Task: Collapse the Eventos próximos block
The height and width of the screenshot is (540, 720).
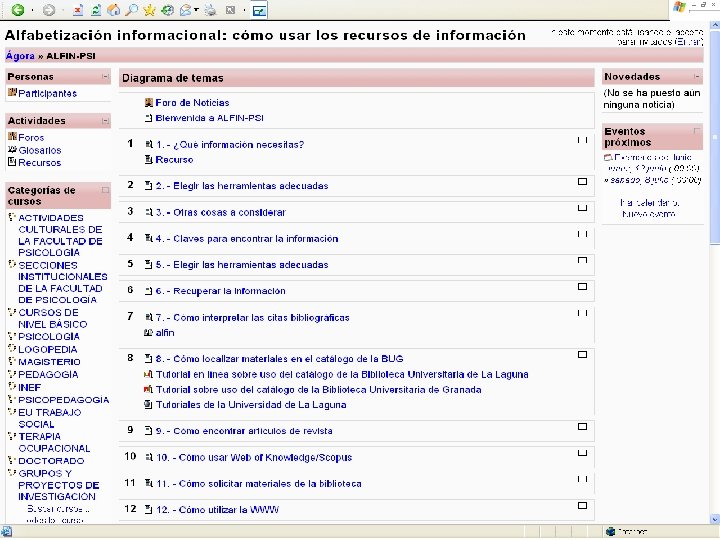Action: [x=697, y=131]
